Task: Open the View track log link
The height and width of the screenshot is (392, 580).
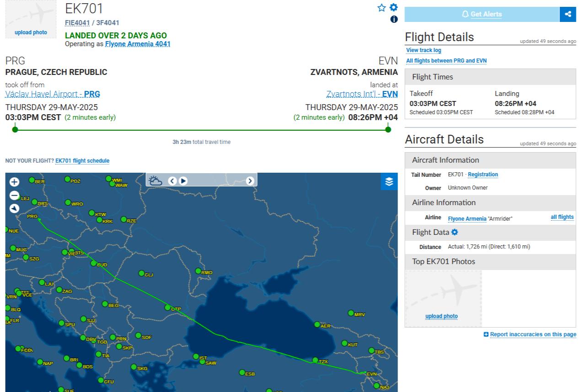Action: (x=424, y=50)
